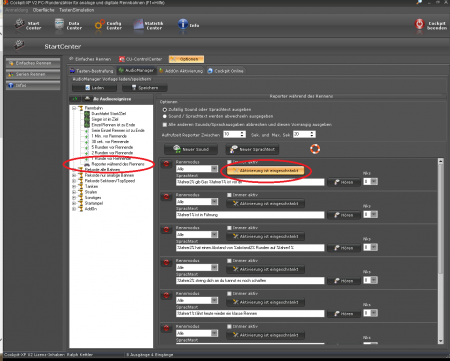Click the red Cockpit beenden power icon
The image size is (450, 361).
[419, 24]
